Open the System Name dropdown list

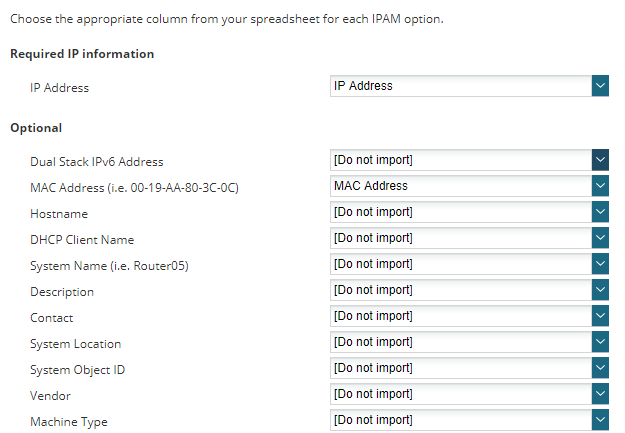[600, 264]
